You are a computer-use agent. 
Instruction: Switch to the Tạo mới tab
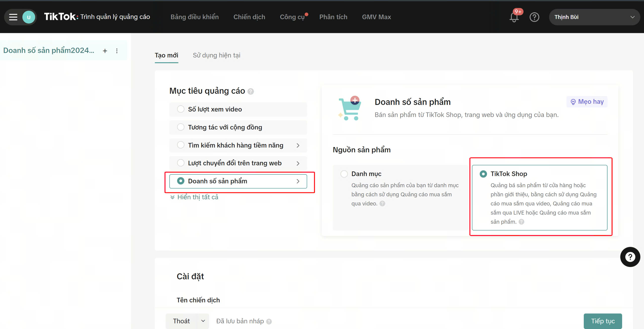point(166,55)
